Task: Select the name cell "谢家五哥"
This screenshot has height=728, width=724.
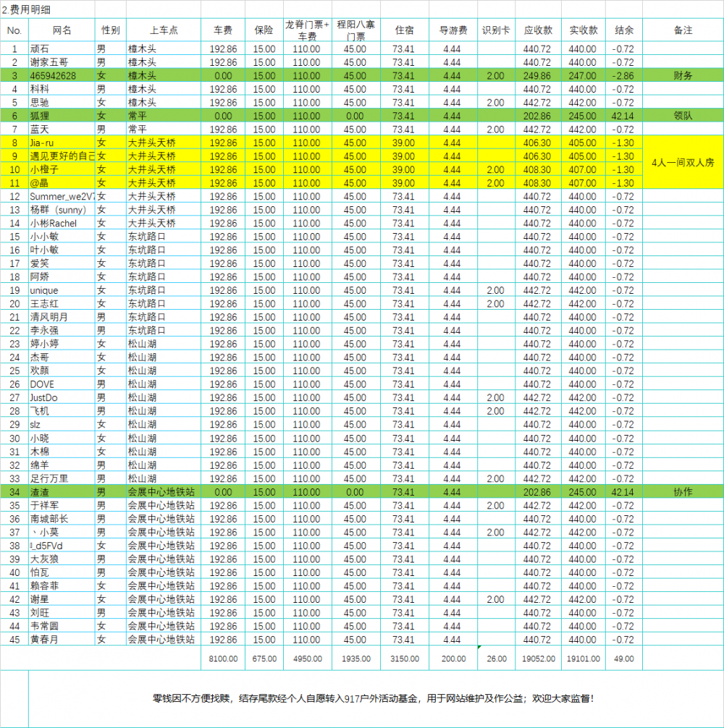Action: [x=61, y=62]
